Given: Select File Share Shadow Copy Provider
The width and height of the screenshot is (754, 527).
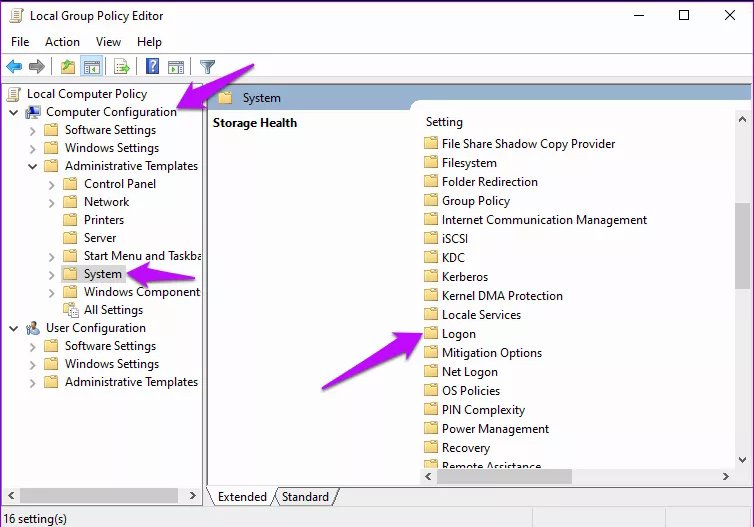Looking at the screenshot, I should 528,144.
